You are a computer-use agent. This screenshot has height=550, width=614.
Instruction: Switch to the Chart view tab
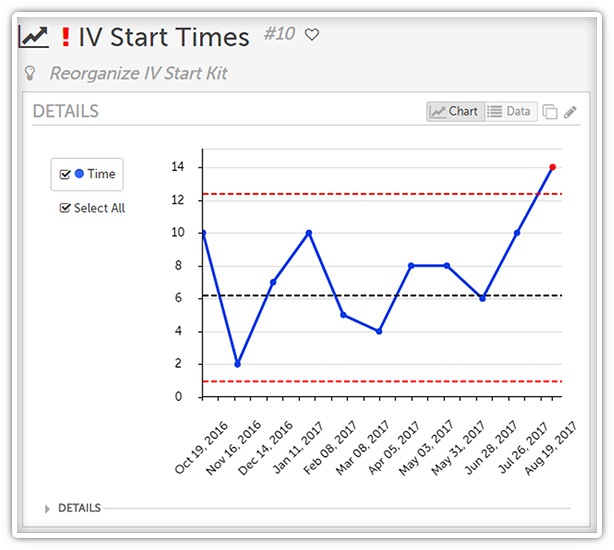pyautogui.click(x=454, y=112)
